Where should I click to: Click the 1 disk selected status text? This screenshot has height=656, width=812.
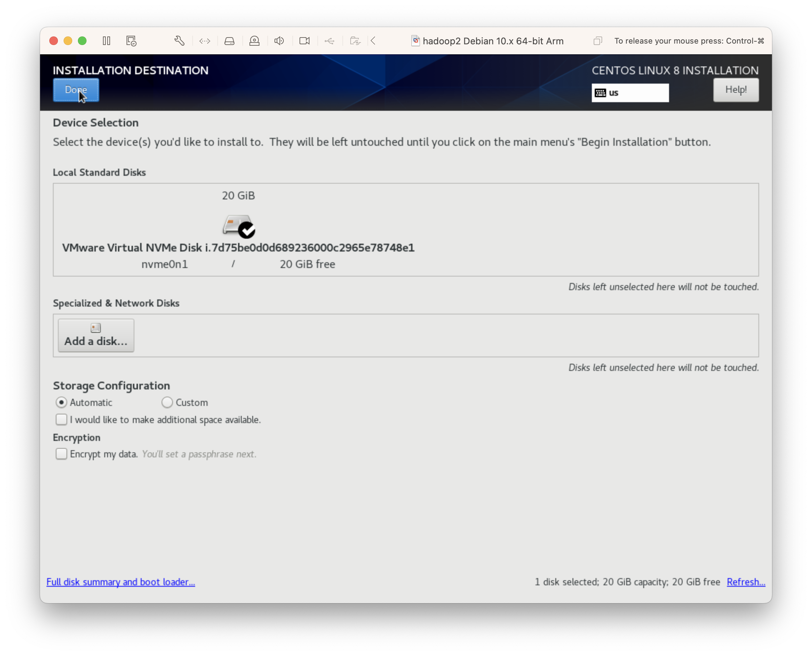pos(627,582)
